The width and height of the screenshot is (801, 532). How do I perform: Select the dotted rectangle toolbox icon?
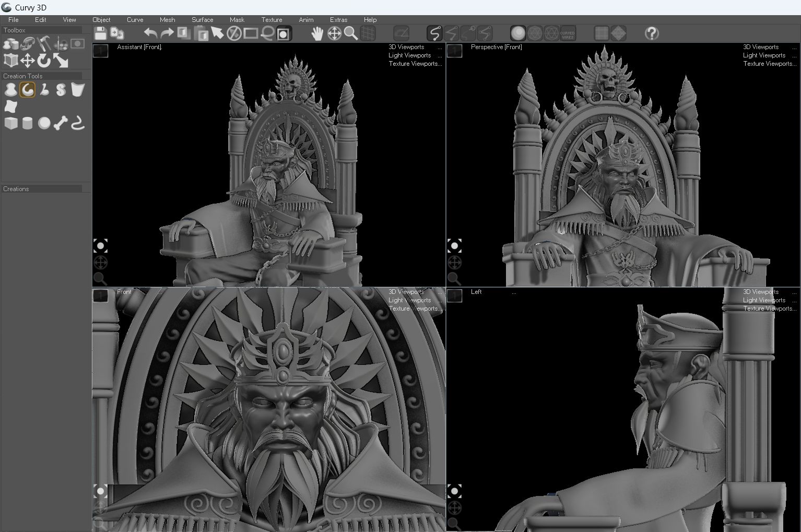(x=78, y=44)
